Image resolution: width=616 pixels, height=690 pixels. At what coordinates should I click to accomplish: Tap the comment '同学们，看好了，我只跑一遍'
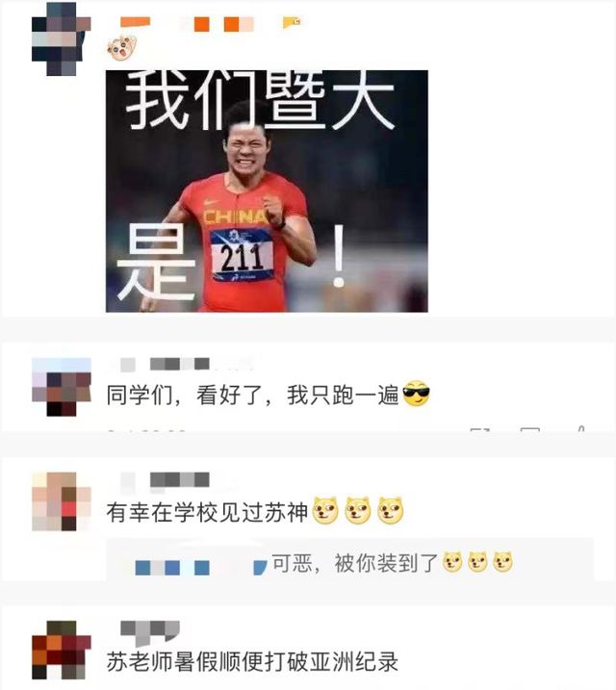click(x=253, y=395)
